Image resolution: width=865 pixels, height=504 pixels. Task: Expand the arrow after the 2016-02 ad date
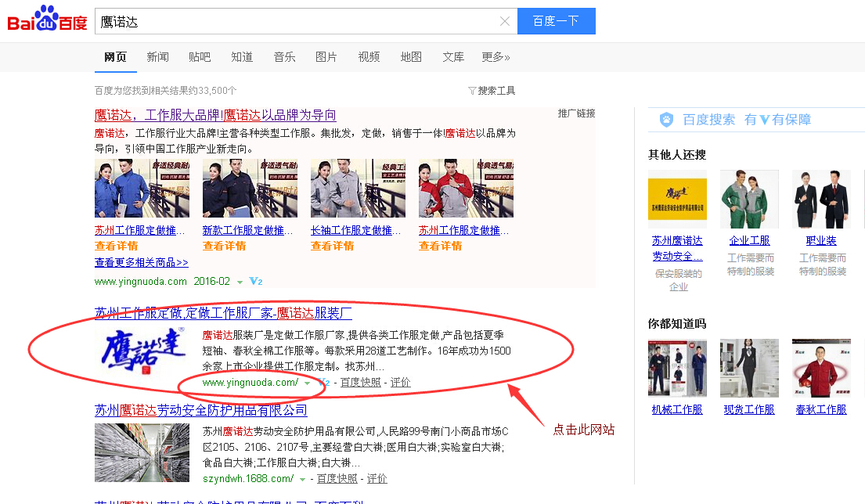pos(240,282)
